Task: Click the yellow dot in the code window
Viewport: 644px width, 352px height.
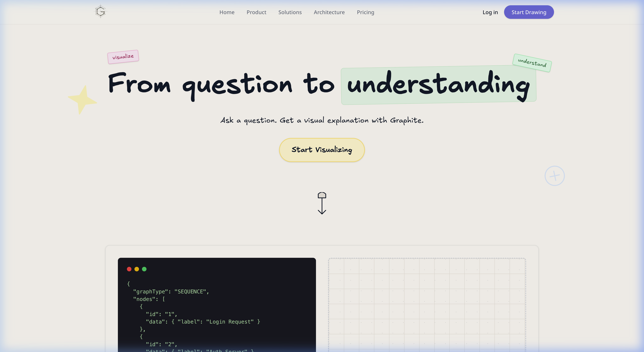Action: click(137, 269)
